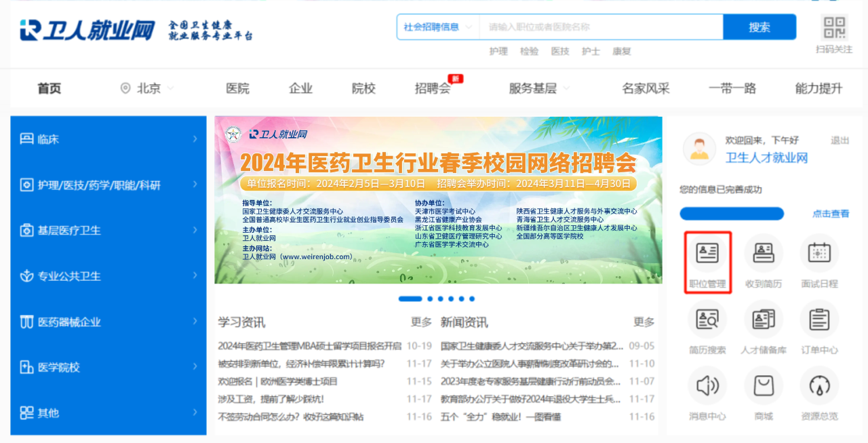Go to the 企业 enterprises nav item
The width and height of the screenshot is (868, 443).
point(300,88)
